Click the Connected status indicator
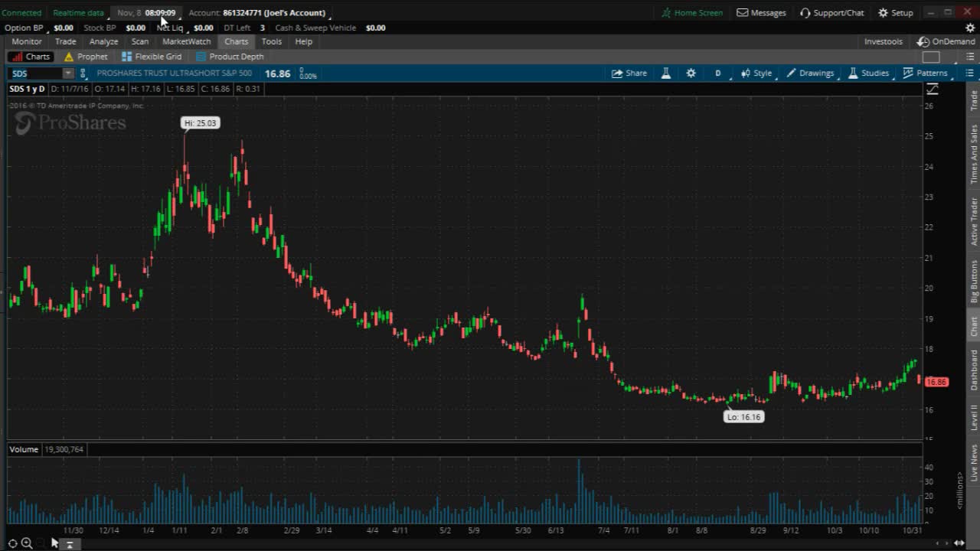Image resolution: width=980 pixels, height=551 pixels. tap(21, 12)
